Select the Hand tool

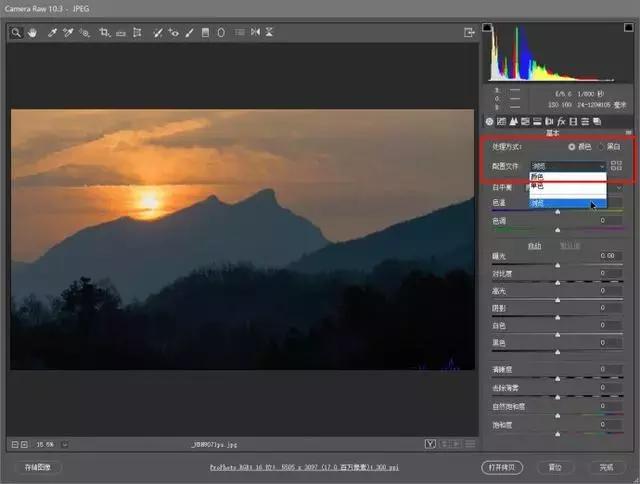coord(32,33)
